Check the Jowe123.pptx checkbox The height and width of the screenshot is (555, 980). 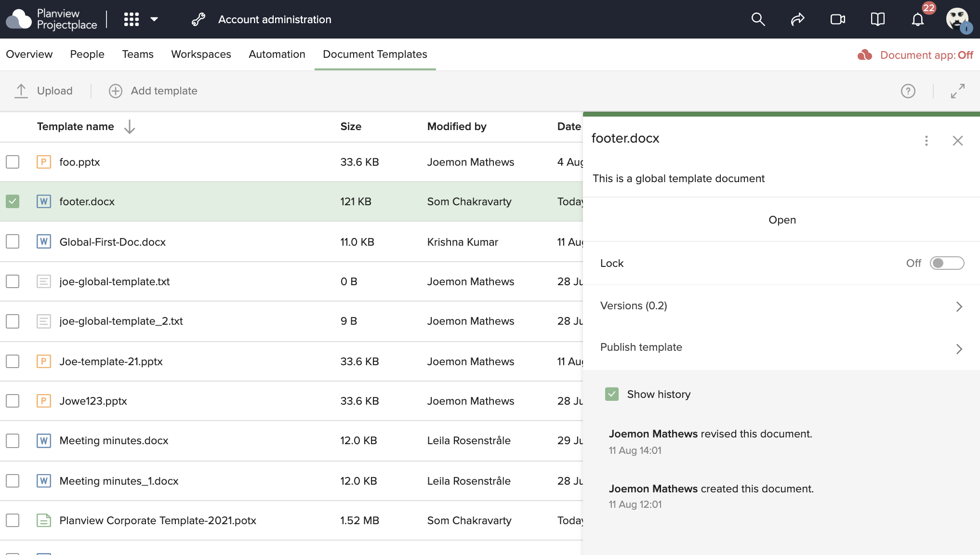click(13, 401)
